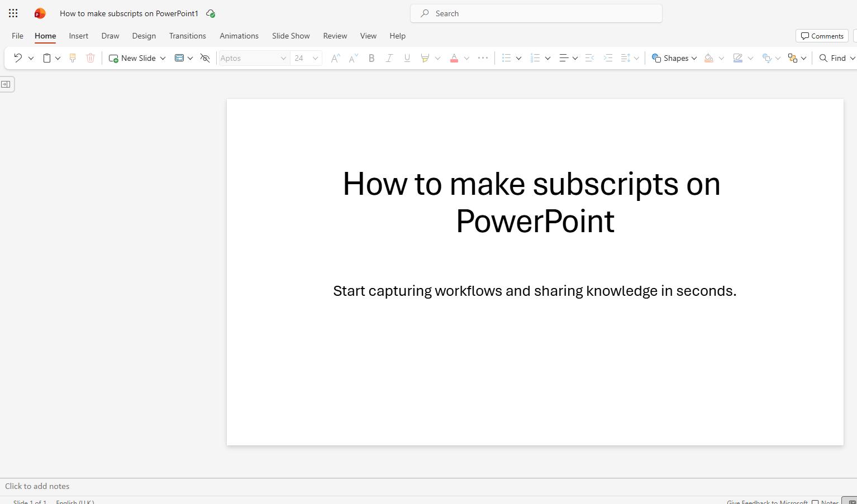Viewport: 857px width, 504px height.
Task: Toggle the Notes pane in status bar
Action: tap(825, 502)
